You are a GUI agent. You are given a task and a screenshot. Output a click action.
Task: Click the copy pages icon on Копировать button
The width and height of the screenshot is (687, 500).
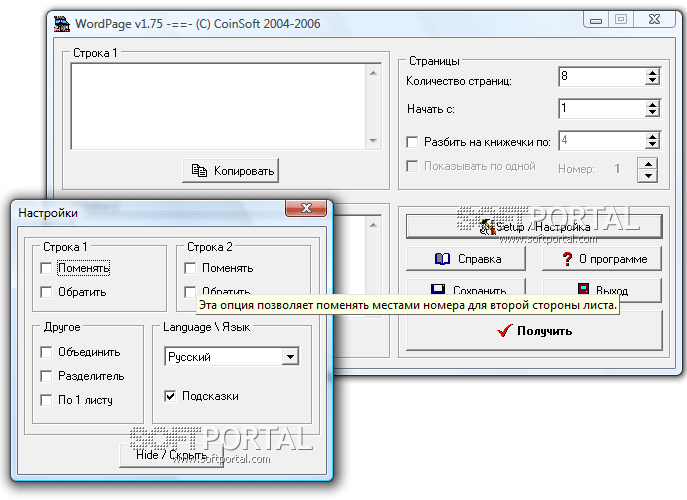[199, 170]
